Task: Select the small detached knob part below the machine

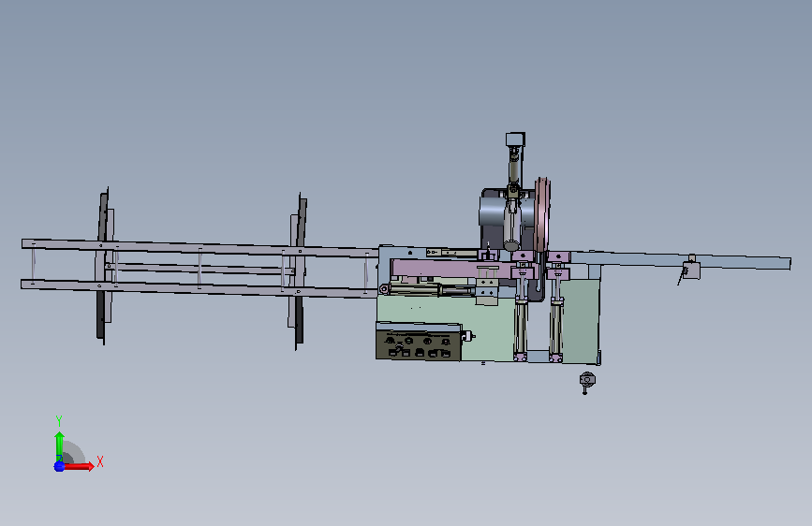Action: 586,382
